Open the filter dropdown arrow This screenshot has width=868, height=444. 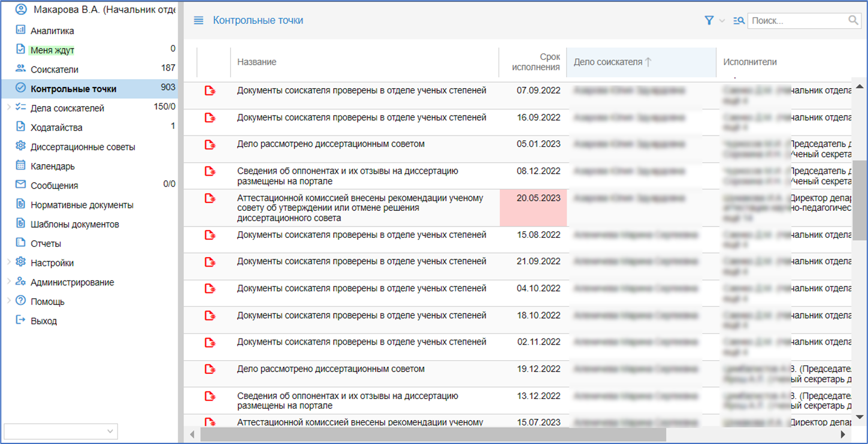pos(722,20)
